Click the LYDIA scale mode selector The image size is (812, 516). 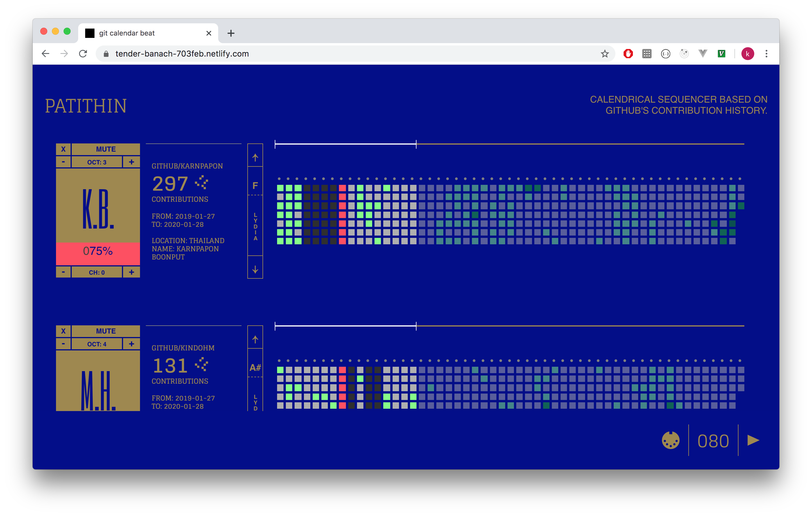click(x=255, y=227)
